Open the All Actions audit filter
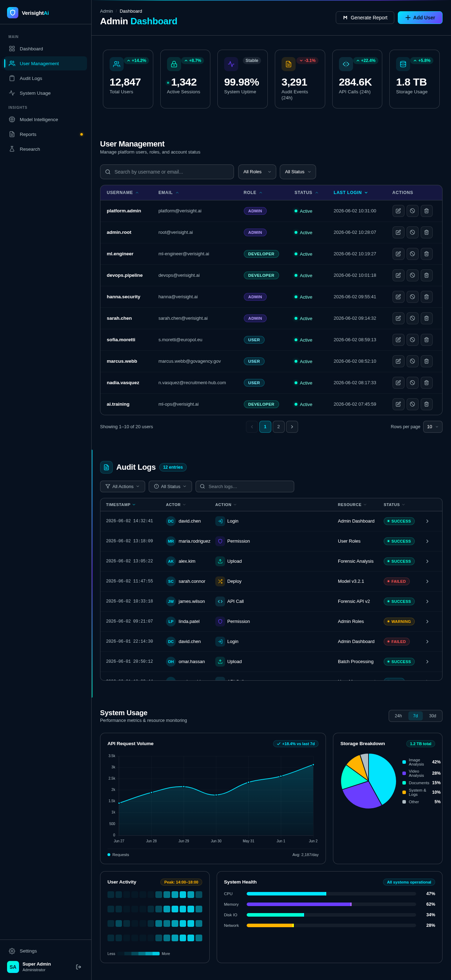Screen dimensions: 451x980 tap(123, 487)
